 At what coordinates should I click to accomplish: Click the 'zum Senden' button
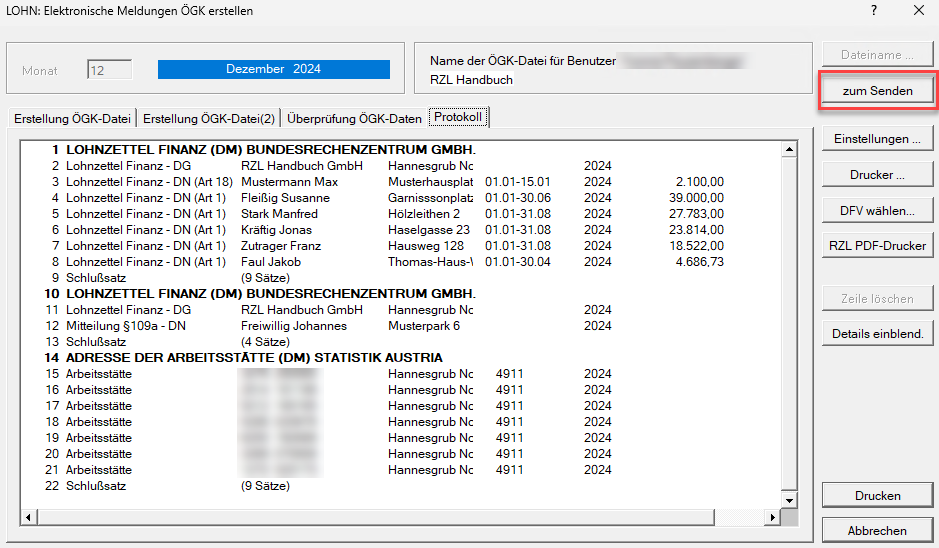877,91
